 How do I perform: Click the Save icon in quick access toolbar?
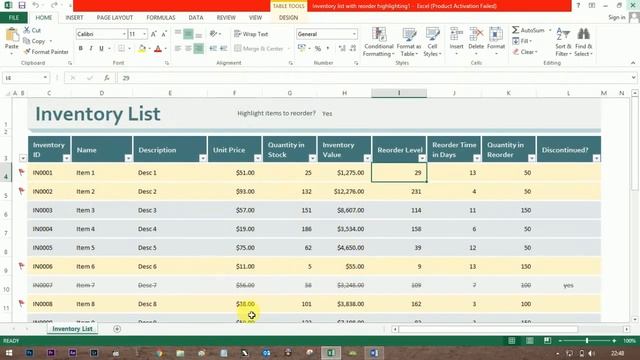(x=22, y=6)
